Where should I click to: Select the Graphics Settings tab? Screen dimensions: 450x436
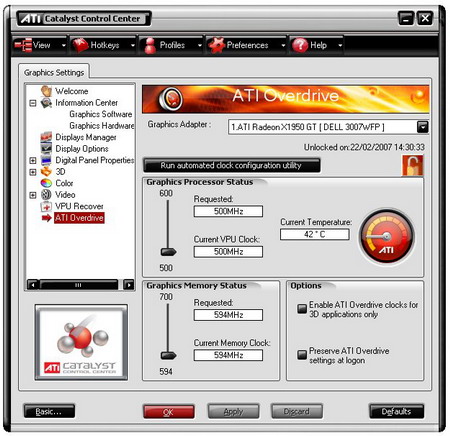tap(54, 72)
